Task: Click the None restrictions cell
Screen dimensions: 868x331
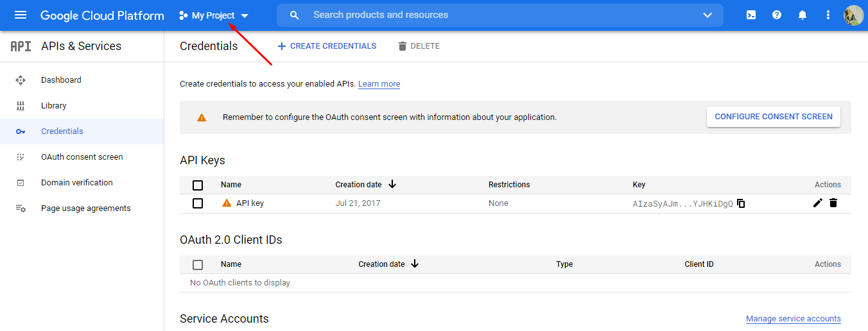Action: click(498, 203)
